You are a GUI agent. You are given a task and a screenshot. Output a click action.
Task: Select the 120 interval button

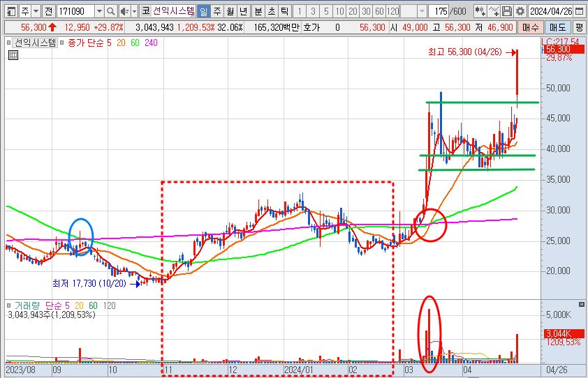click(x=392, y=12)
